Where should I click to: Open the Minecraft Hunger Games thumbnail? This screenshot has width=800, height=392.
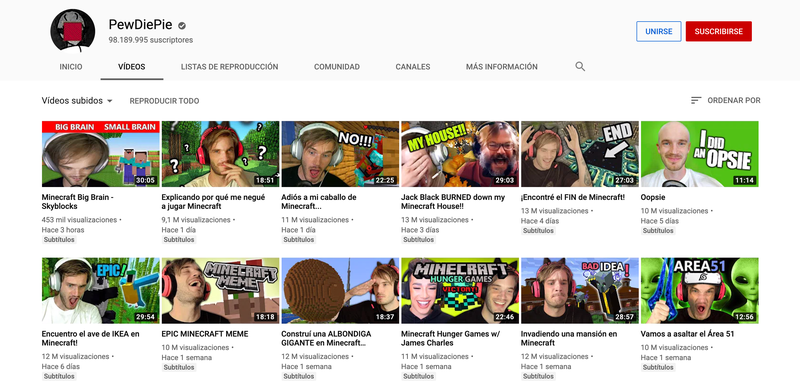tap(460, 290)
